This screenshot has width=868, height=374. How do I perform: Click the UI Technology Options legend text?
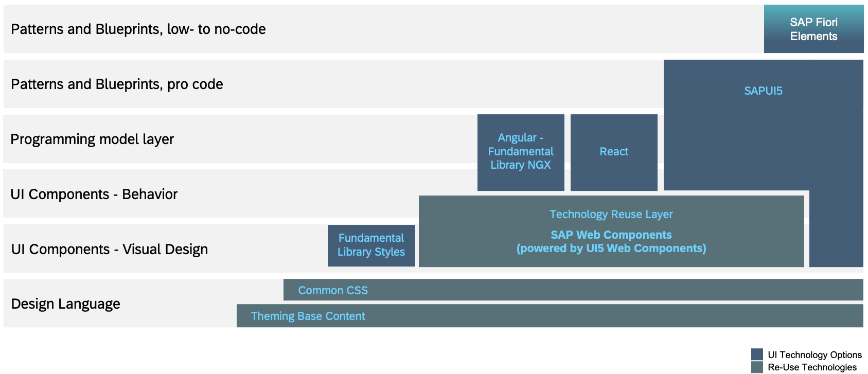coord(814,355)
